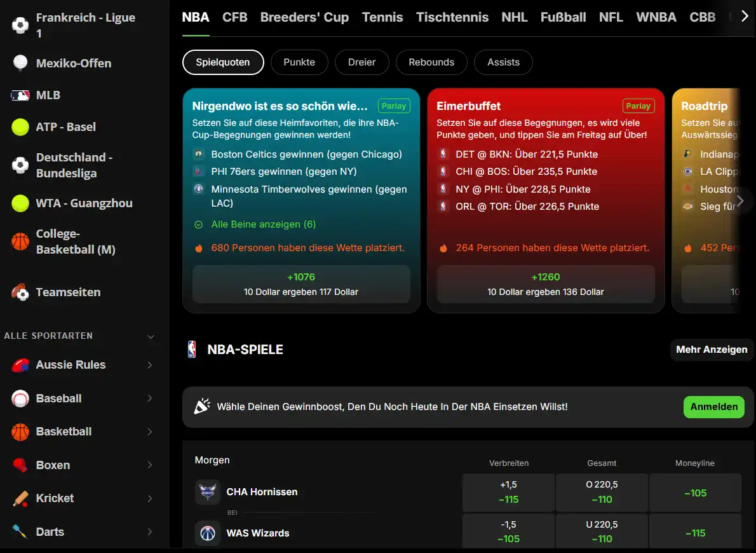Screen dimensions: 756x553
Task: Open the Breeders' Cup tab
Action: (305, 17)
